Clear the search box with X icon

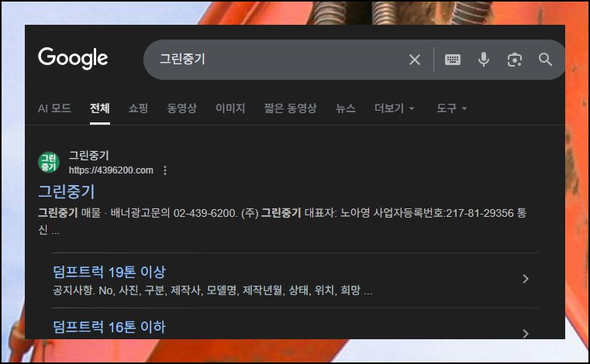(x=415, y=60)
